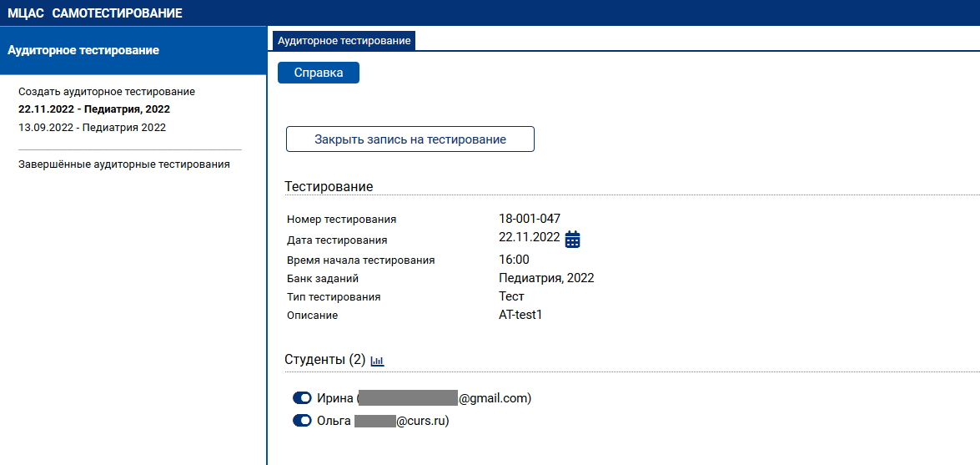
Task: Click the description value AT-test1
Action: point(520,315)
